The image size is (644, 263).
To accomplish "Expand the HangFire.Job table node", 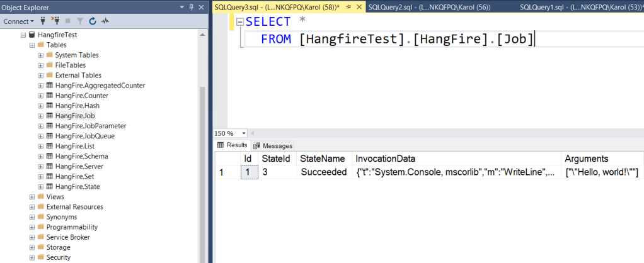I will (41, 116).
